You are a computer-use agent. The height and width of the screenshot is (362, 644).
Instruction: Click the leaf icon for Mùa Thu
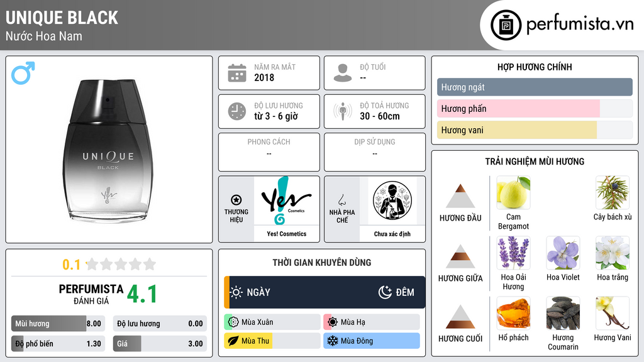tap(233, 341)
